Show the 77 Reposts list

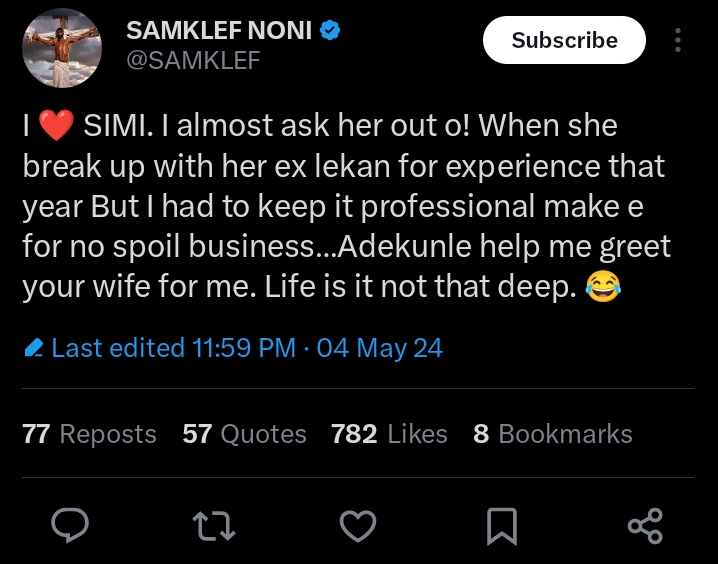89,434
